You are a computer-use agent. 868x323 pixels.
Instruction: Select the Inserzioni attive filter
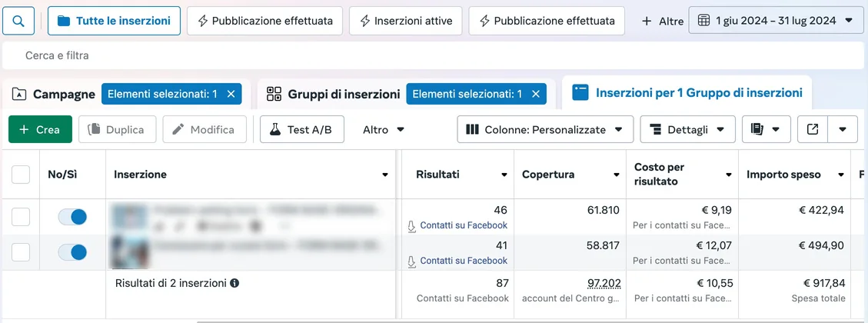(x=406, y=21)
